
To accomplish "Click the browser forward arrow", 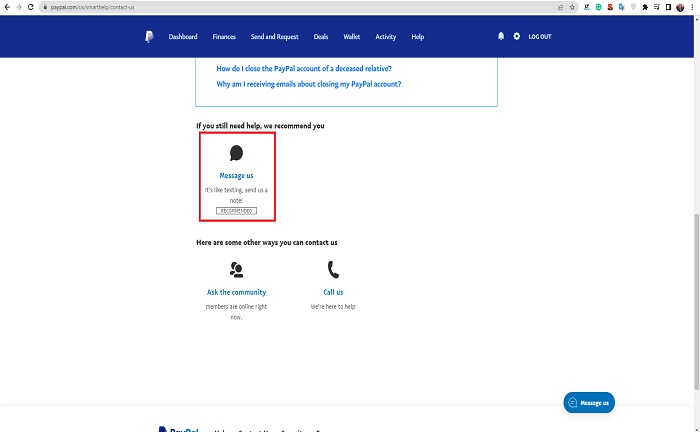I will [19, 7].
